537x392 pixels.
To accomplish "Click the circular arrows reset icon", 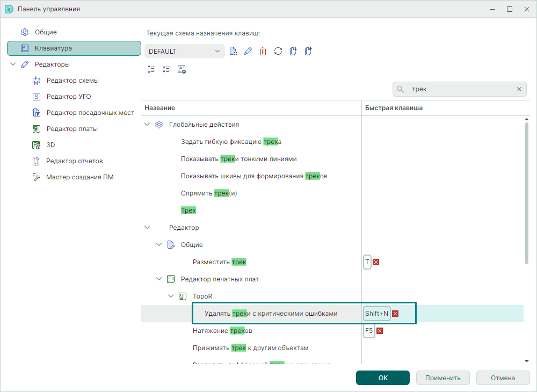I will pos(278,51).
